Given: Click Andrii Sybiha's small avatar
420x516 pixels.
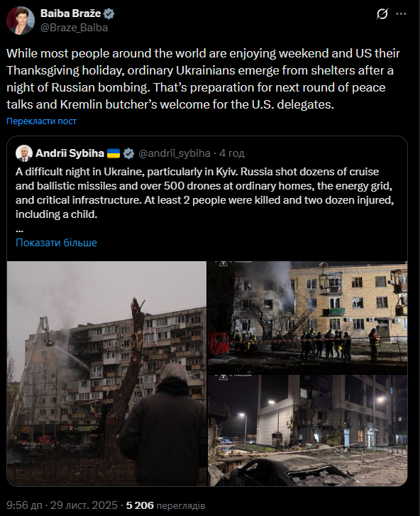Looking at the screenshot, I should 24,153.
